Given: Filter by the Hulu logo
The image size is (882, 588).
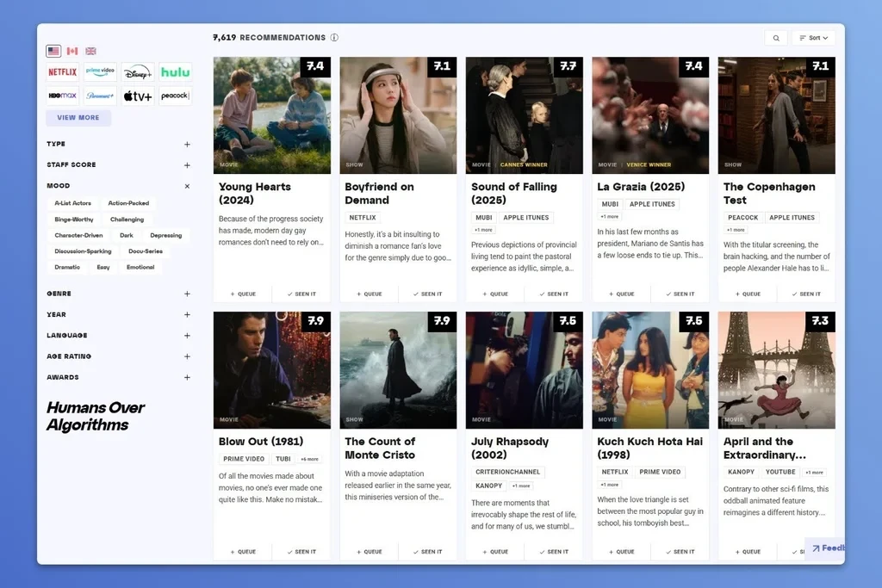Looking at the screenshot, I should (x=175, y=72).
